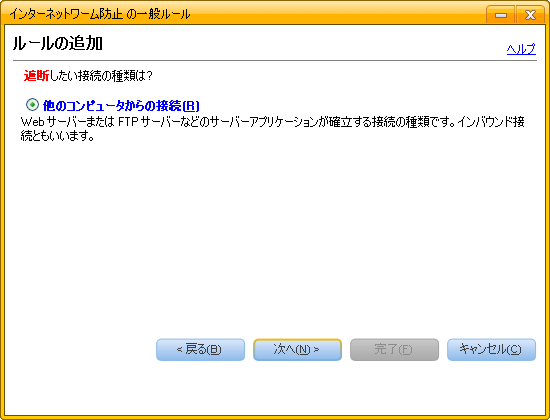Open the ヘルプ link

click(521, 49)
